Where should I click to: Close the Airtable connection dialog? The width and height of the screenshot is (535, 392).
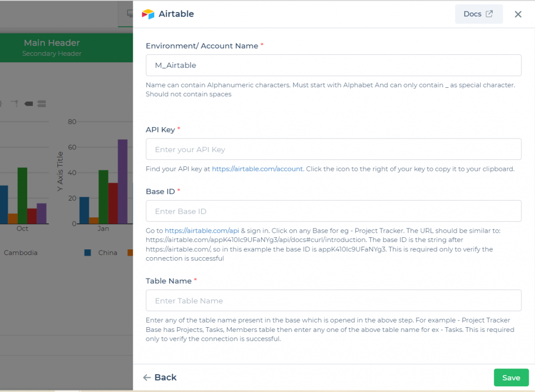[518, 14]
